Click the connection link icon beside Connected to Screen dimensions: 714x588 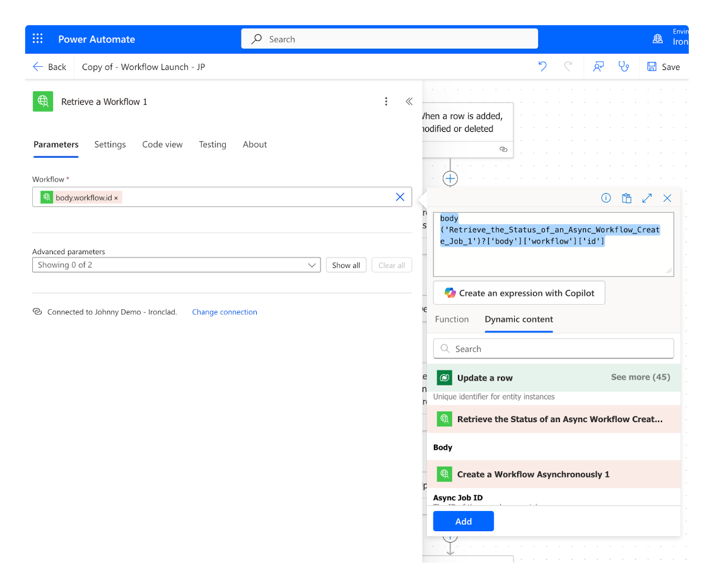pyautogui.click(x=37, y=312)
